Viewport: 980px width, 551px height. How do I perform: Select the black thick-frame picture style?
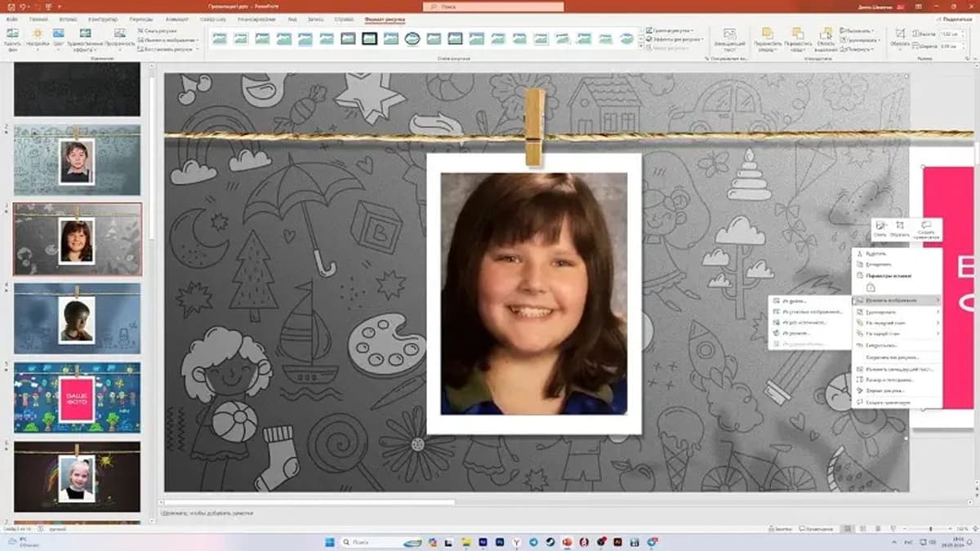pyautogui.click(x=369, y=38)
